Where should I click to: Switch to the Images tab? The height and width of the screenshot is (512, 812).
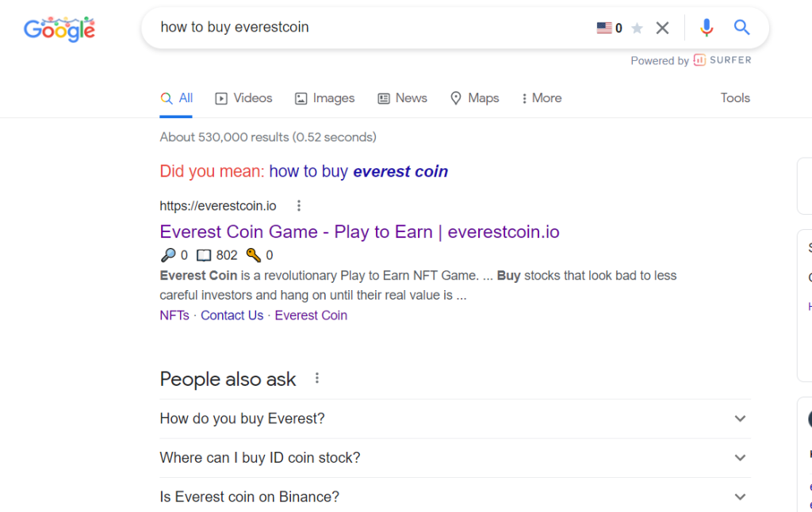click(324, 97)
